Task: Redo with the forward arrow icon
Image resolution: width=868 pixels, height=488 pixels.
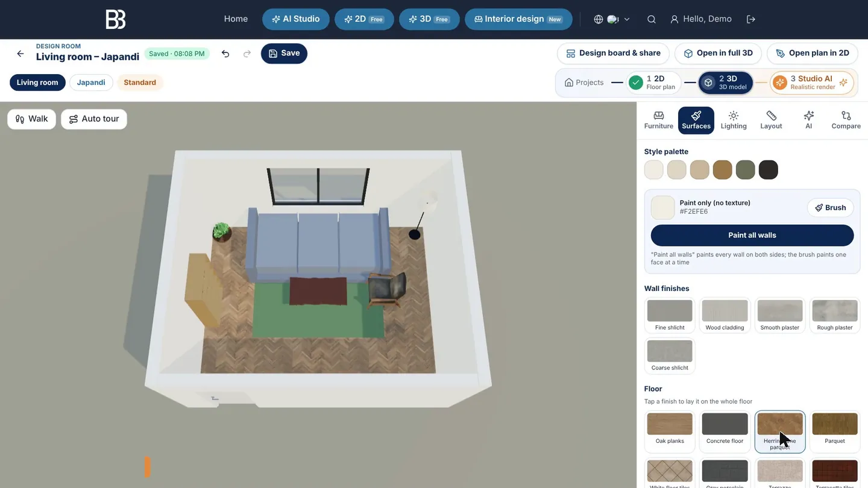Action: coord(247,54)
